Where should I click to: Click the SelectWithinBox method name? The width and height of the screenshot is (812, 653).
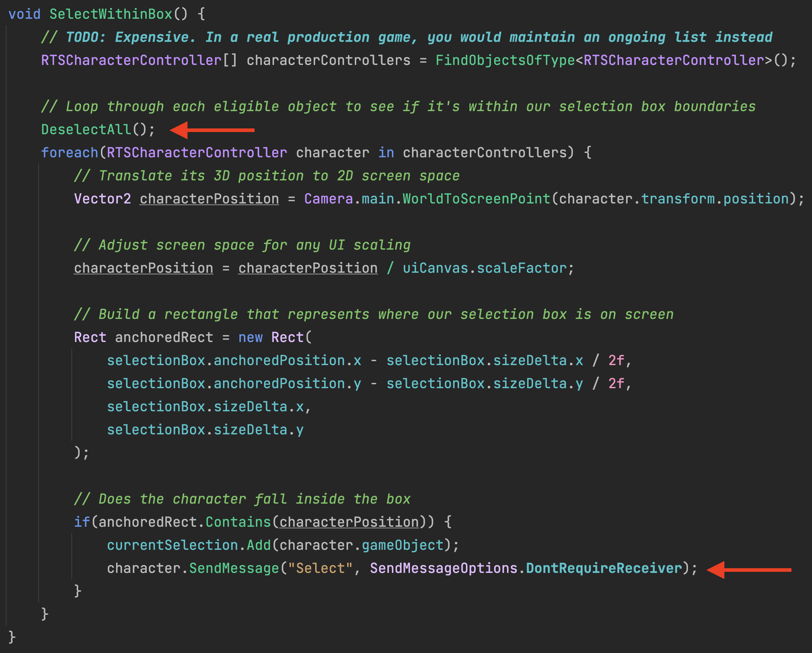click(111, 14)
